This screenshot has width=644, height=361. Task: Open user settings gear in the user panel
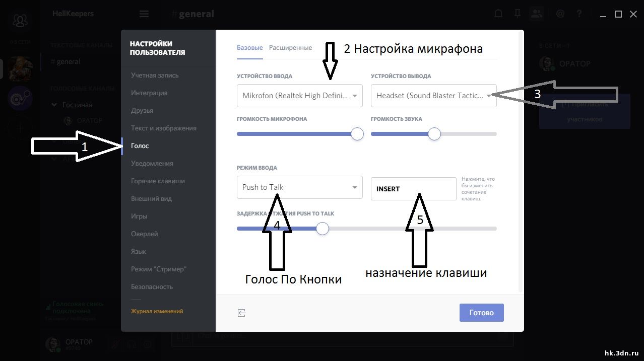(x=148, y=345)
